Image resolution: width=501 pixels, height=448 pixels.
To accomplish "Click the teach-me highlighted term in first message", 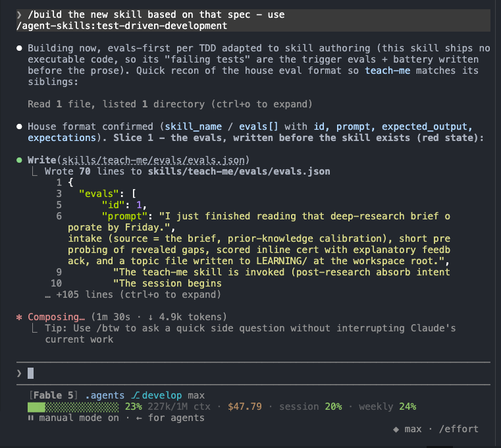I will (388, 70).
